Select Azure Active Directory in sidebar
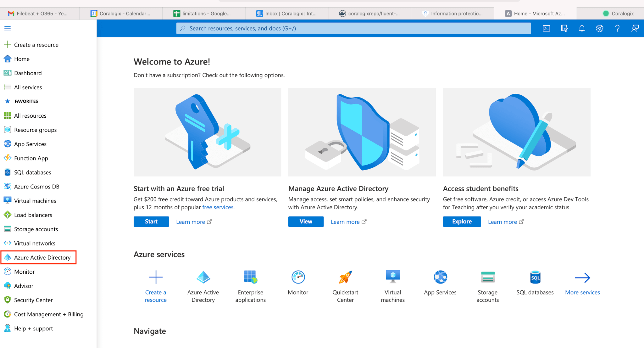This screenshot has width=644, height=348. (39, 257)
